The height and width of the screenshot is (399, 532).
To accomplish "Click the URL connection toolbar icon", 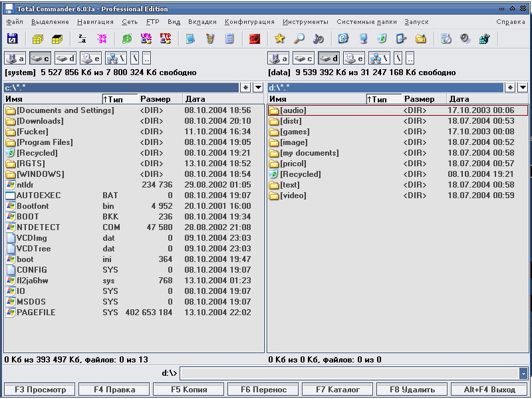I will tap(146, 39).
